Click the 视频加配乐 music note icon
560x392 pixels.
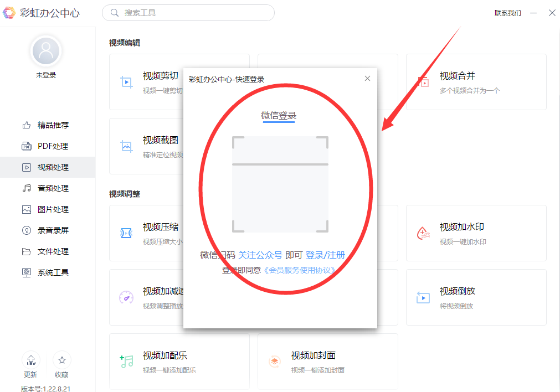(x=126, y=362)
